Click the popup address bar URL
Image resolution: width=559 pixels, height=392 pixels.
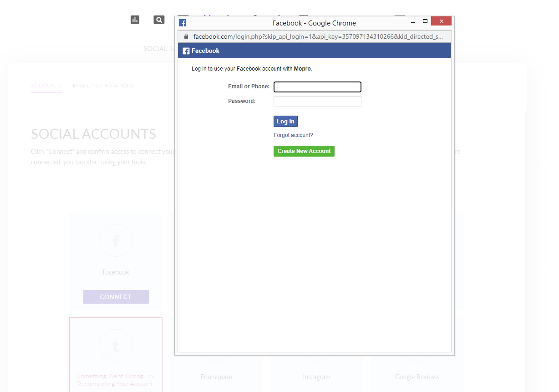pos(318,36)
